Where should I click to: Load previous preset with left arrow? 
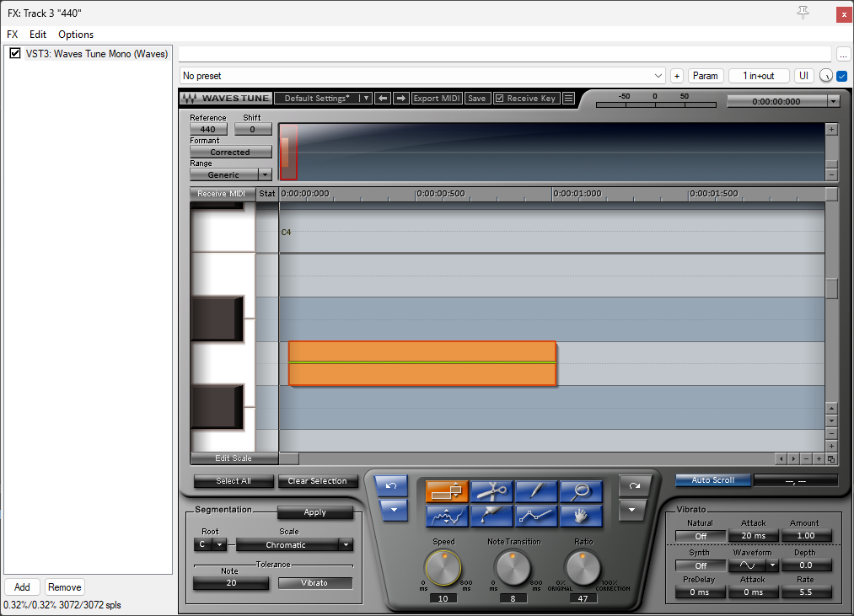(x=383, y=98)
